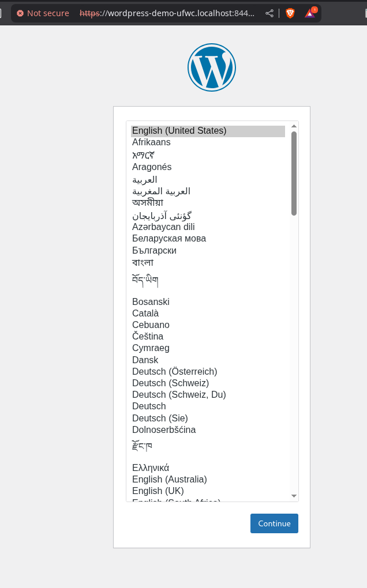Select অসমীয়া language

tap(208, 202)
